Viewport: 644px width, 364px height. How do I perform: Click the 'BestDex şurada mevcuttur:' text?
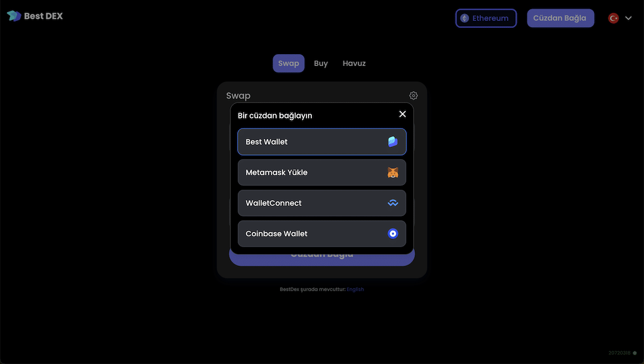(312, 289)
